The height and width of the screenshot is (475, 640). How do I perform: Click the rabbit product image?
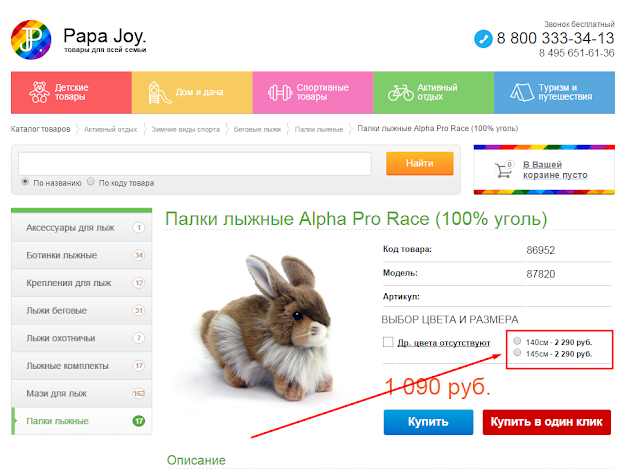click(x=265, y=331)
